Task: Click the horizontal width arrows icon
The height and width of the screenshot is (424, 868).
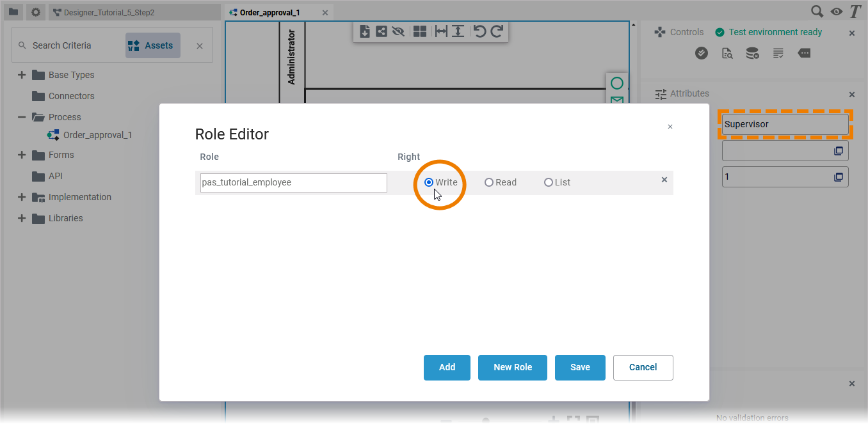Action: tap(441, 31)
